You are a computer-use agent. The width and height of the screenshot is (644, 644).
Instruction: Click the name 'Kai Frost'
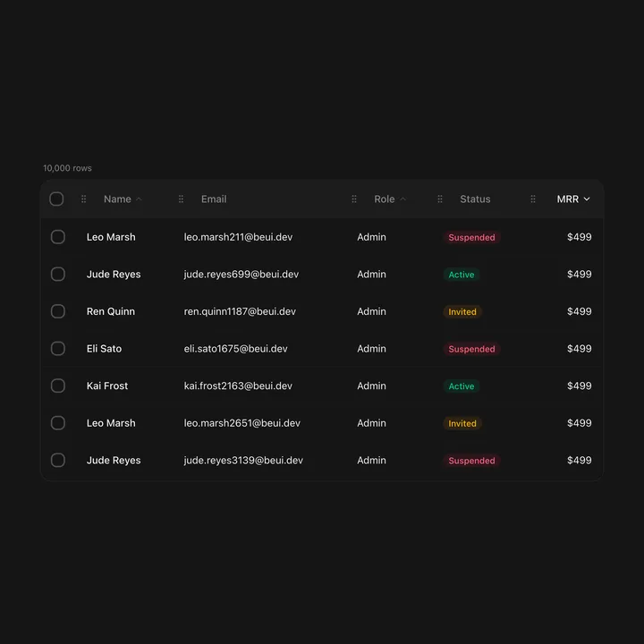[x=107, y=386]
